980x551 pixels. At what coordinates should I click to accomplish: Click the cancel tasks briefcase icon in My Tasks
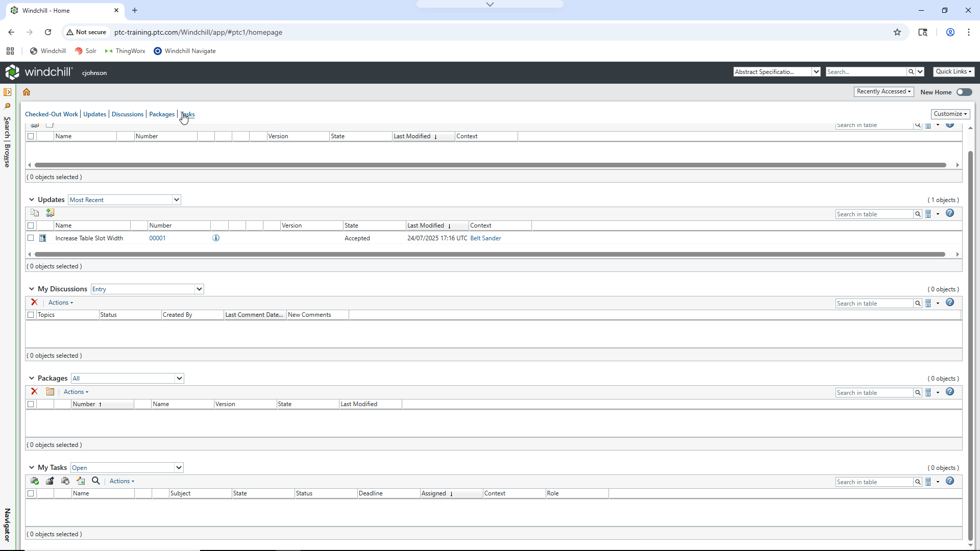65,481
